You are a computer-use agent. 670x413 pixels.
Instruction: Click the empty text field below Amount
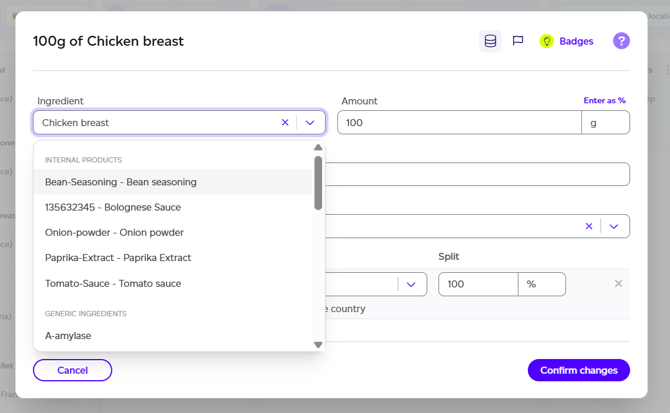tap(477, 174)
